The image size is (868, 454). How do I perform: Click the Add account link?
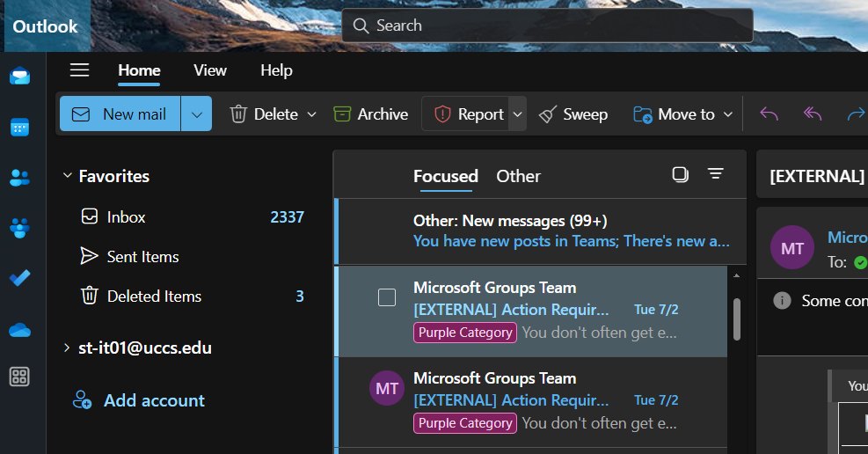tap(155, 400)
